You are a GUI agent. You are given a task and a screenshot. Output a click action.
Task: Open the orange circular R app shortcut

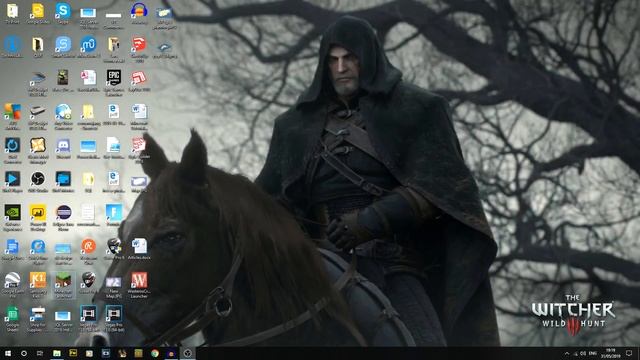89,251
